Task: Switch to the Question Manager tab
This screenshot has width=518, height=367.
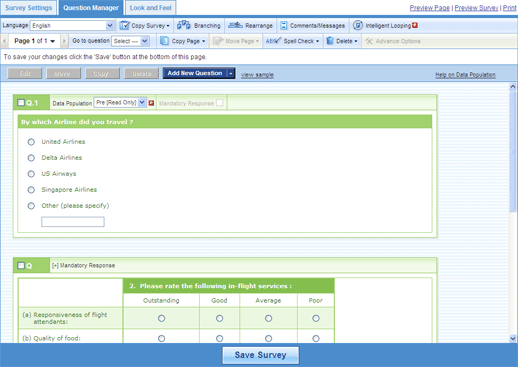Action: click(91, 8)
